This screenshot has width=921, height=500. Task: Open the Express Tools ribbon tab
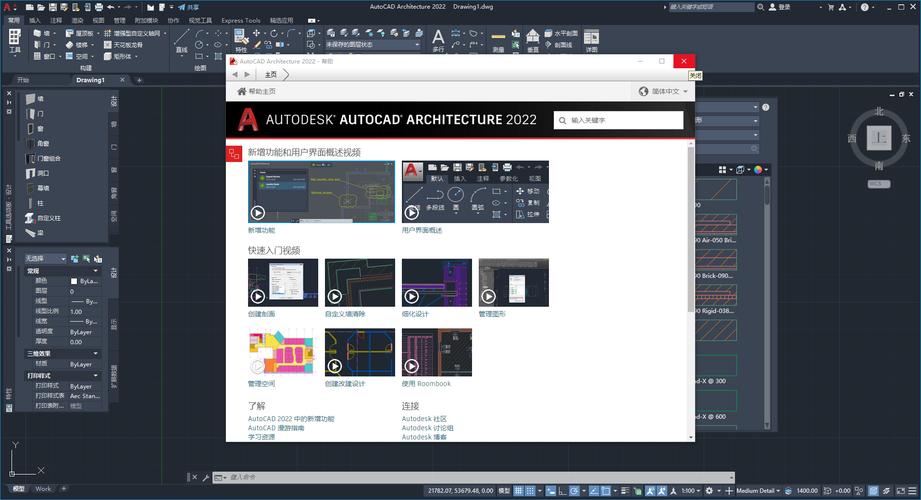point(241,20)
